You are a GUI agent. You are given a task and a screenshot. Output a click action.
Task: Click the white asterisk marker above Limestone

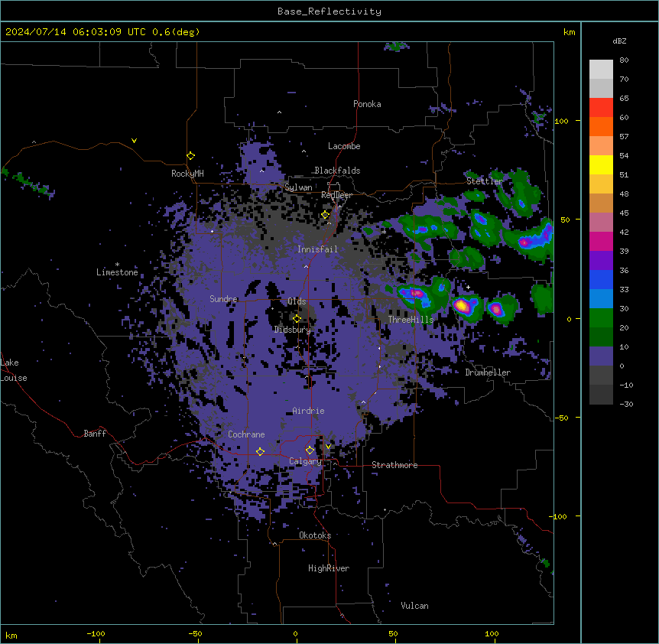coord(117,265)
